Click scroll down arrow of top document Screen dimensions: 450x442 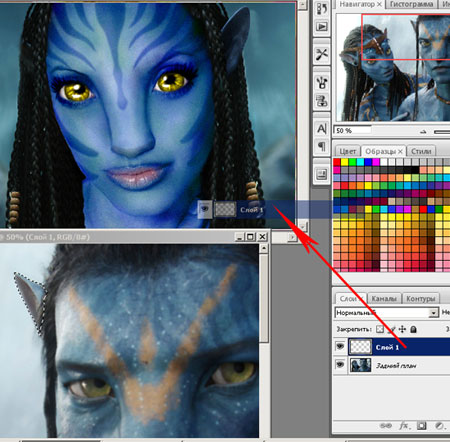coord(302,227)
